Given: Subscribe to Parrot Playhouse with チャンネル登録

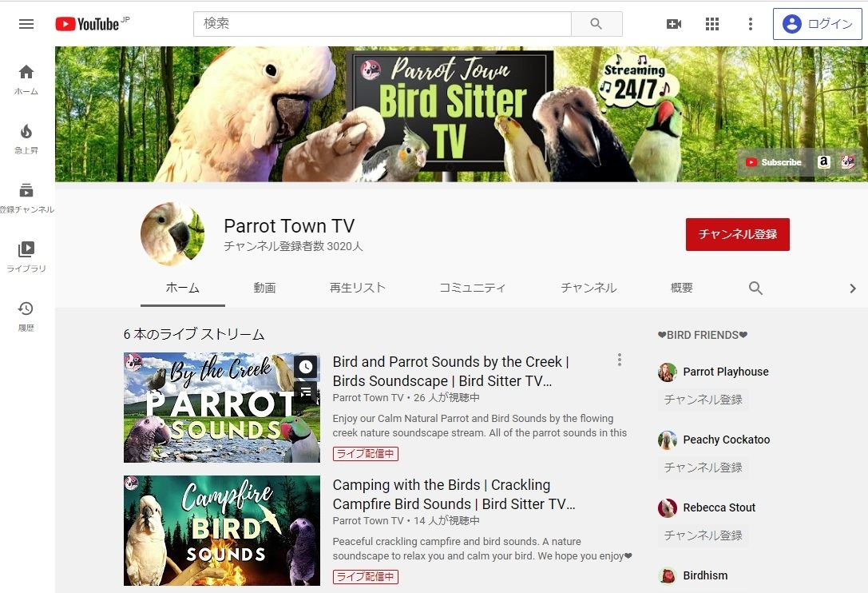Looking at the screenshot, I should (703, 400).
